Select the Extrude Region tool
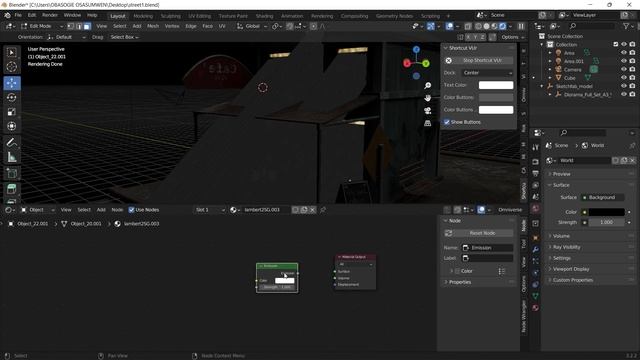This screenshot has height=360, width=640. 11,189
